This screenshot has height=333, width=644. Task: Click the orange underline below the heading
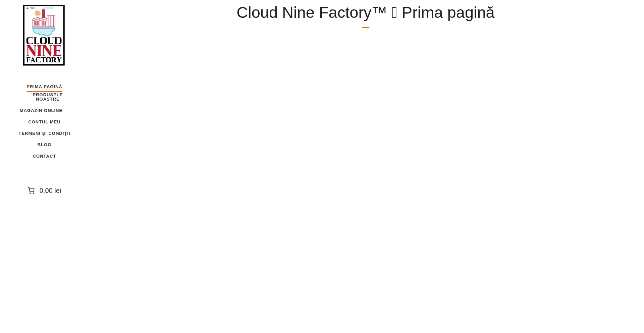tap(365, 26)
